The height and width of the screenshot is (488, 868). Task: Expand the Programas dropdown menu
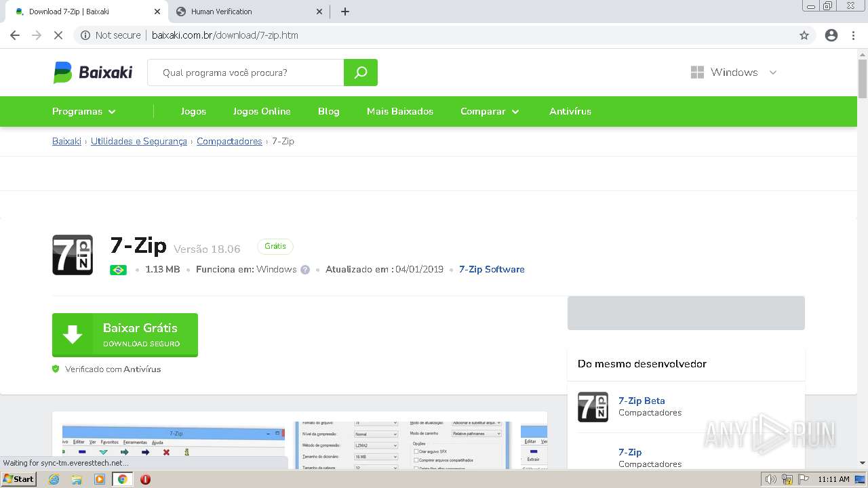pyautogui.click(x=84, y=111)
